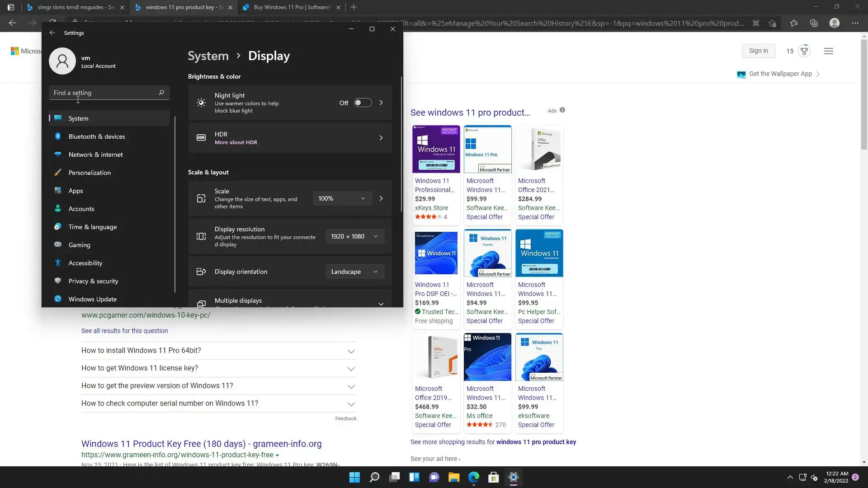The height and width of the screenshot is (488, 868).
Task: Open the Display orientation Landscape dropdown
Action: [354, 272]
